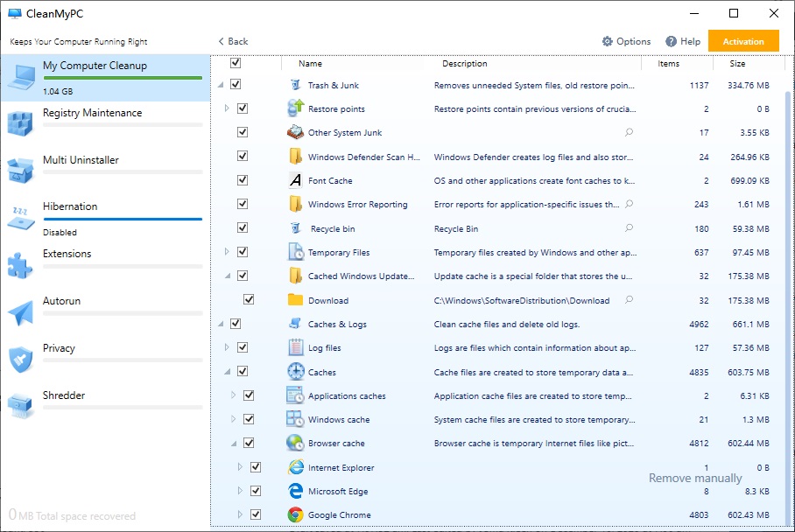Click the Remove manually label

(x=695, y=478)
